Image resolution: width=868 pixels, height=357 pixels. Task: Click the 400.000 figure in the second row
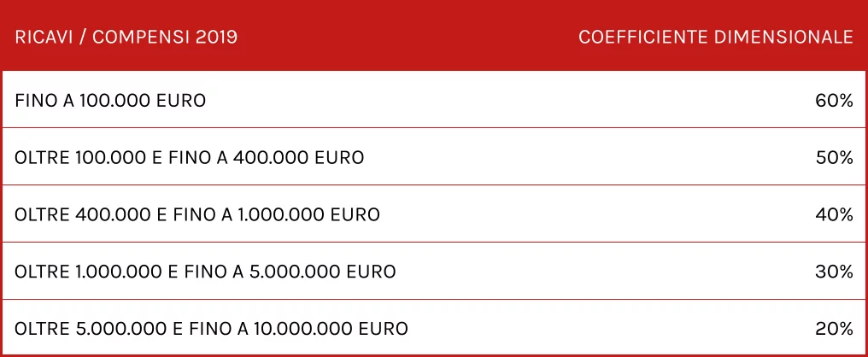click(x=272, y=158)
